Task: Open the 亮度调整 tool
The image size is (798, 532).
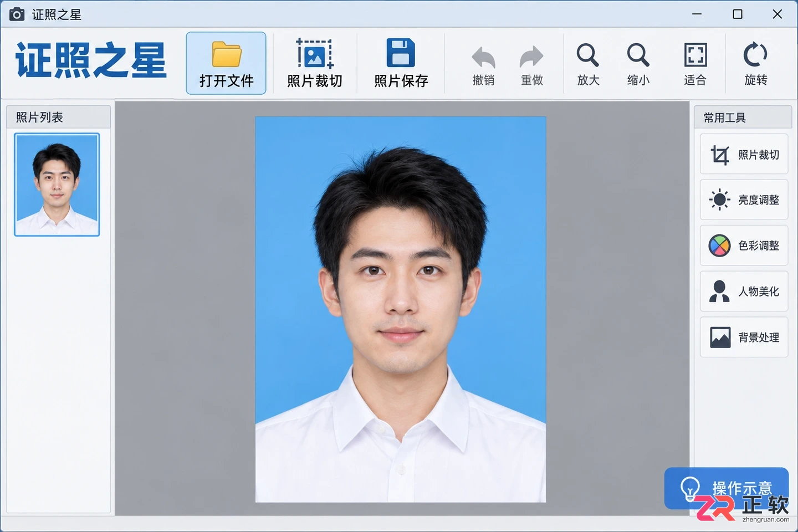Action: click(744, 199)
